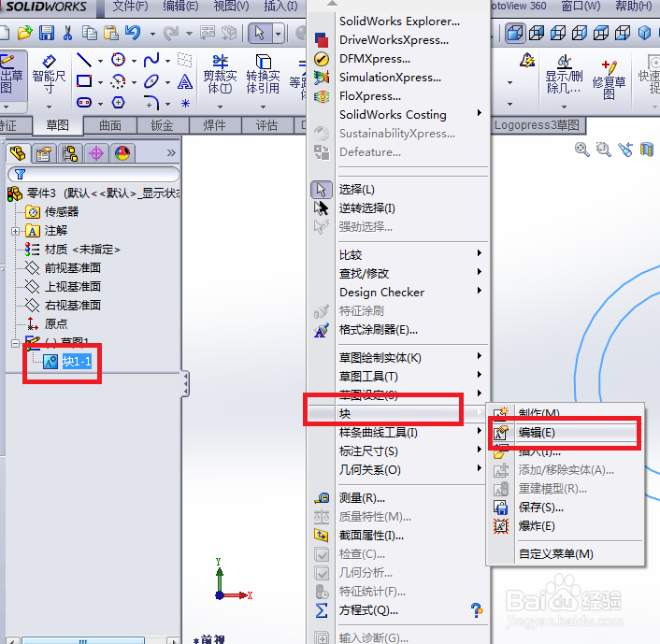660x644 pixels.
Task: Click the Copy icon in toolbar
Action: click(x=89, y=33)
